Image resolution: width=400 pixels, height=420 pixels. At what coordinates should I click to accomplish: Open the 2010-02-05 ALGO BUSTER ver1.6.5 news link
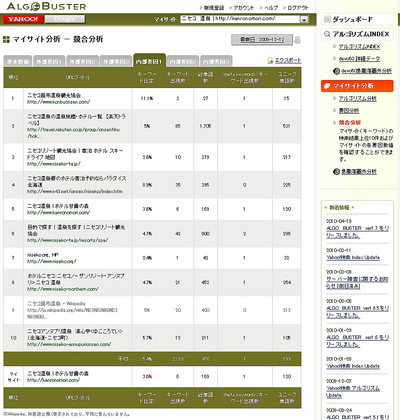pyautogui.click(x=357, y=312)
